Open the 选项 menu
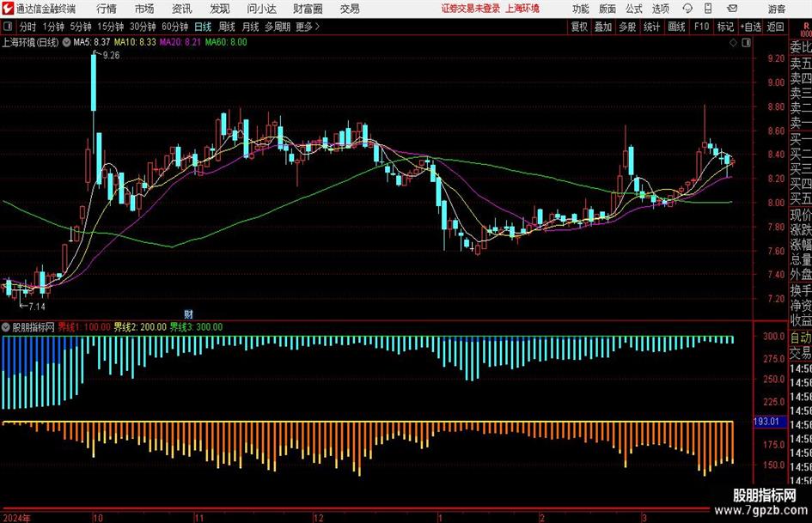This screenshot has width=812, height=523. click(660, 9)
